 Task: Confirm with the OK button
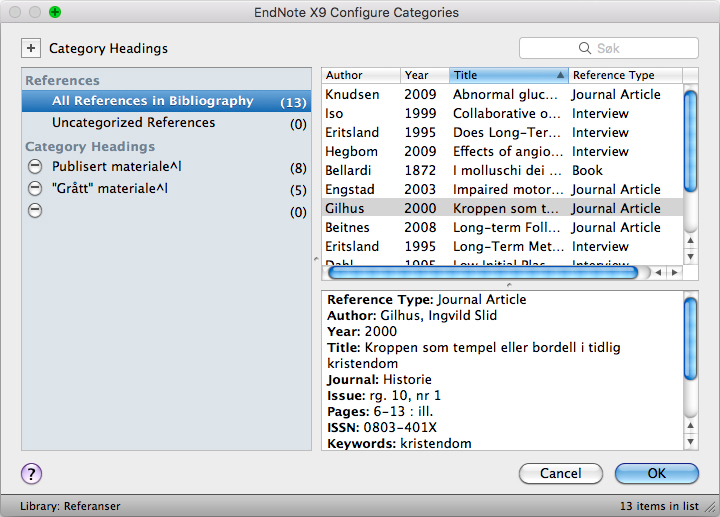point(657,473)
